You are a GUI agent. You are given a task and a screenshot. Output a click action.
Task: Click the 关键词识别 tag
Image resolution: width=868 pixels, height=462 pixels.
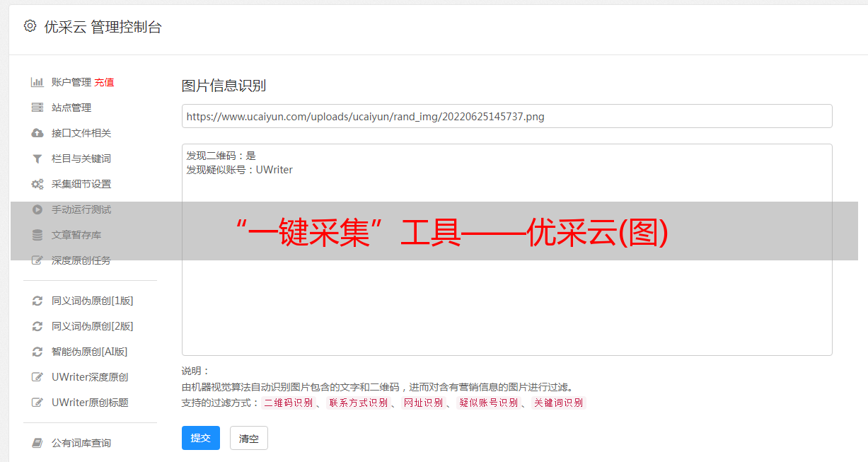coord(559,403)
